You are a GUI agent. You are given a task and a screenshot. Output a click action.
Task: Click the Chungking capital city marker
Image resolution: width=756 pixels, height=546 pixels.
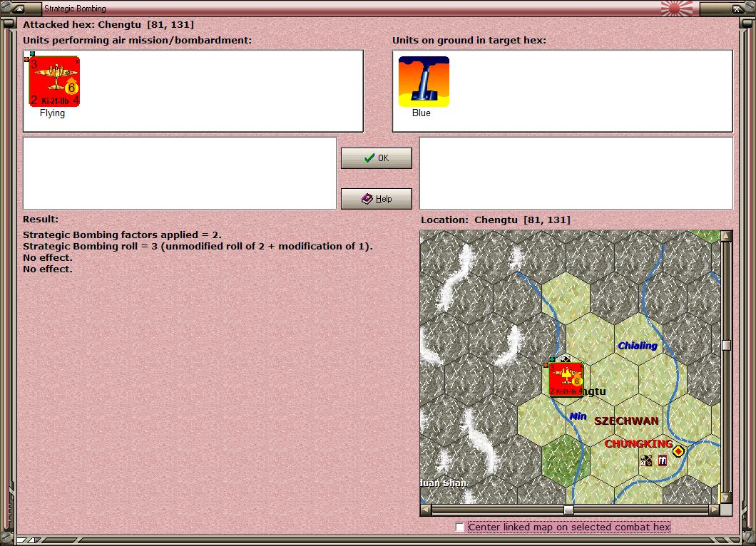pyautogui.click(x=678, y=451)
